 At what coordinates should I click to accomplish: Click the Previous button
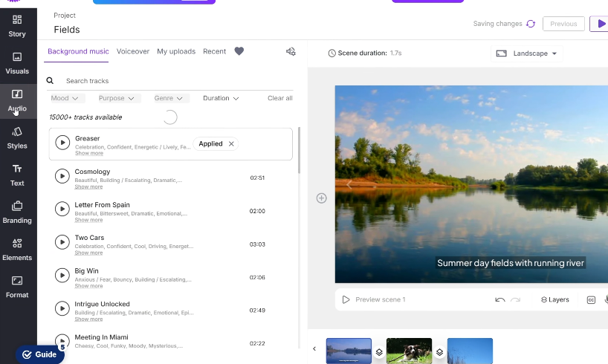(563, 24)
